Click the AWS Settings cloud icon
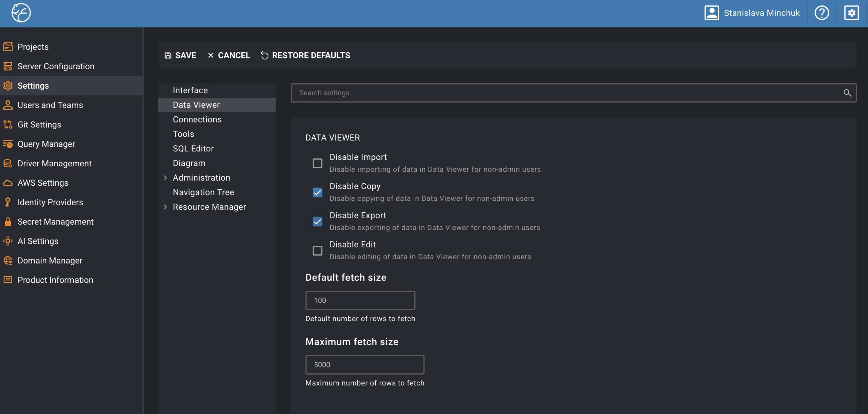This screenshot has height=414, width=868. (8, 183)
